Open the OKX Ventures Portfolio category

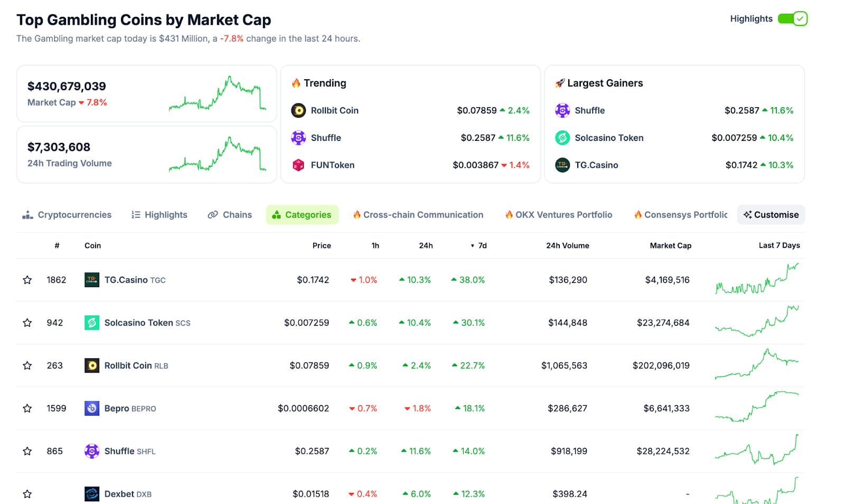[x=564, y=215]
